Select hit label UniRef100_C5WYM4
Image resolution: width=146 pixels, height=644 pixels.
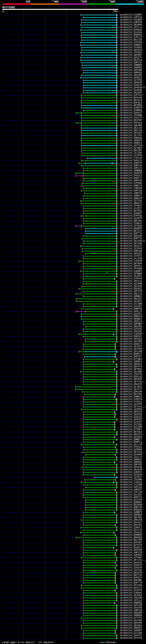131,188
